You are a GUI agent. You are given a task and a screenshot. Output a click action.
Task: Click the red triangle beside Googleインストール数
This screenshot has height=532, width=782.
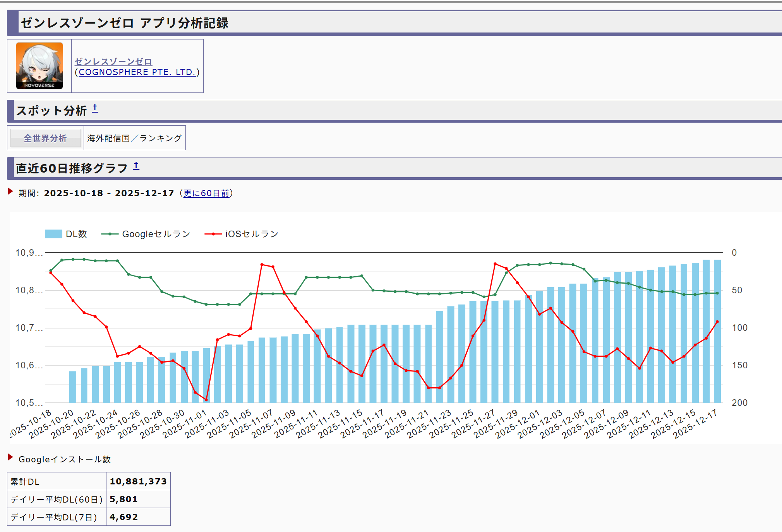point(10,457)
